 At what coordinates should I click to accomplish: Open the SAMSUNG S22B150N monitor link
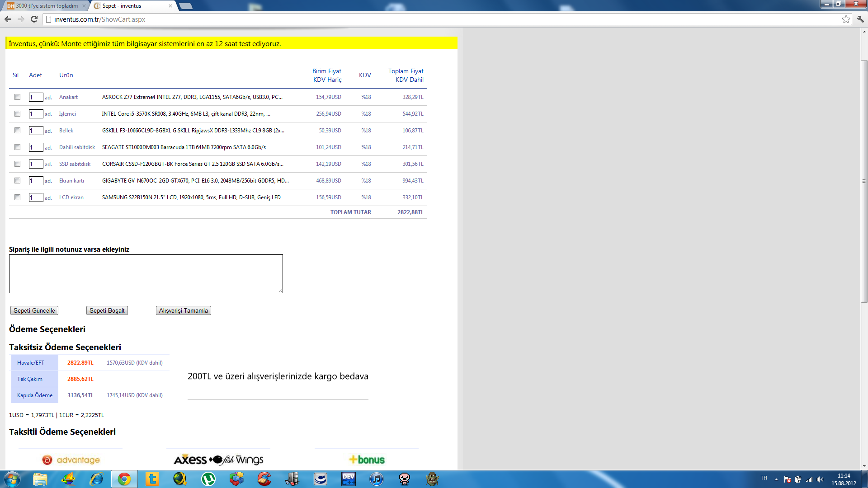[191, 197]
